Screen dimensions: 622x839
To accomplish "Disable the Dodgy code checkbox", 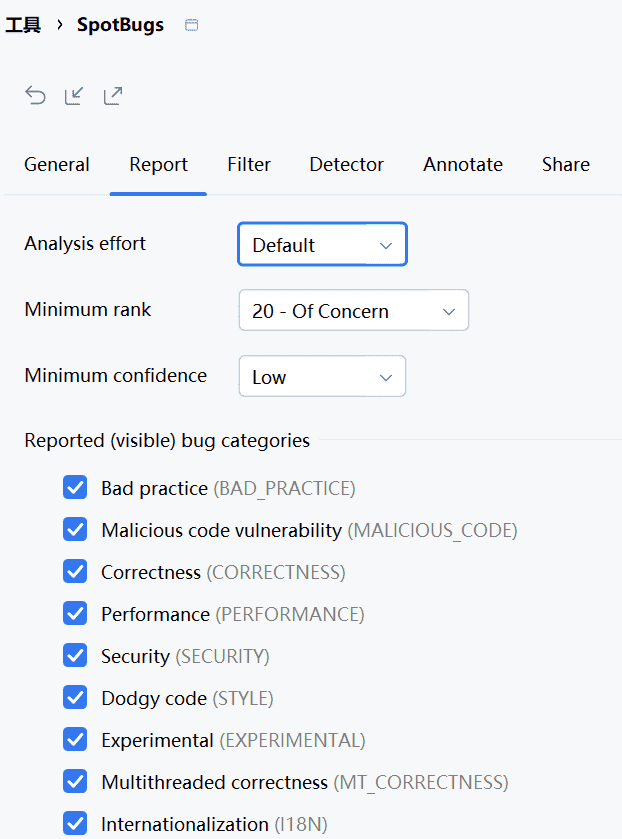I will click(x=75, y=698).
